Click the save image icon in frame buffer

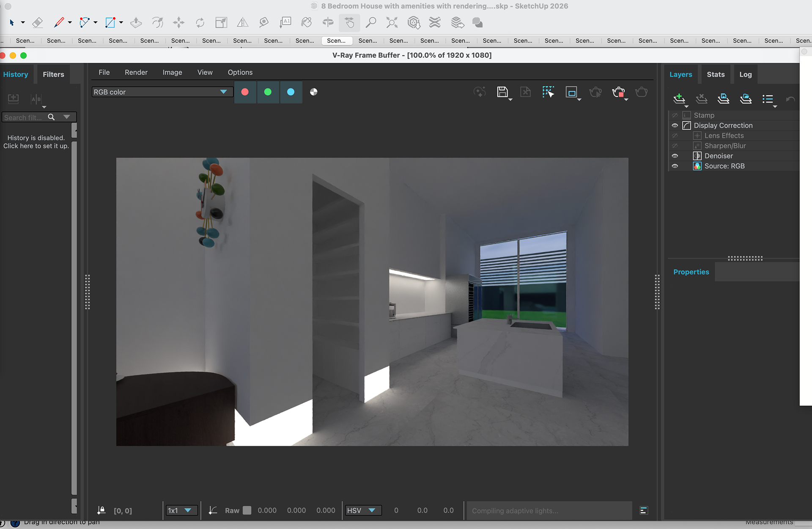pos(502,92)
